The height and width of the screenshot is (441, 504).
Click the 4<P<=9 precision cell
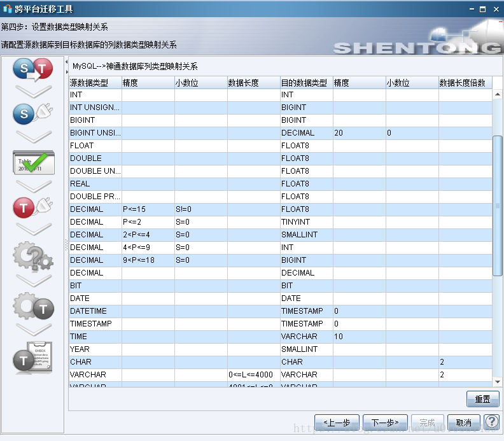(x=148, y=248)
